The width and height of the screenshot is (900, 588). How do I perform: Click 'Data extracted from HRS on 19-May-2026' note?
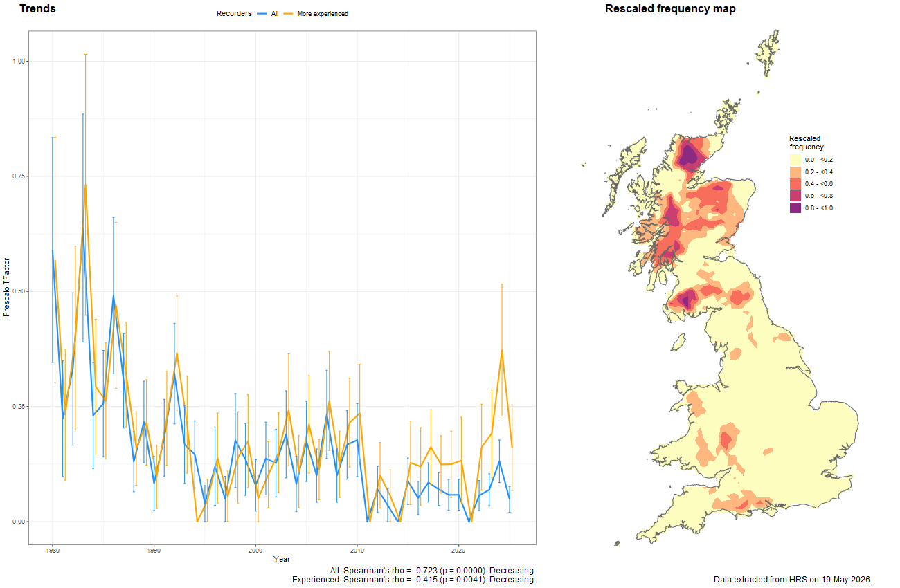point(793,579)
